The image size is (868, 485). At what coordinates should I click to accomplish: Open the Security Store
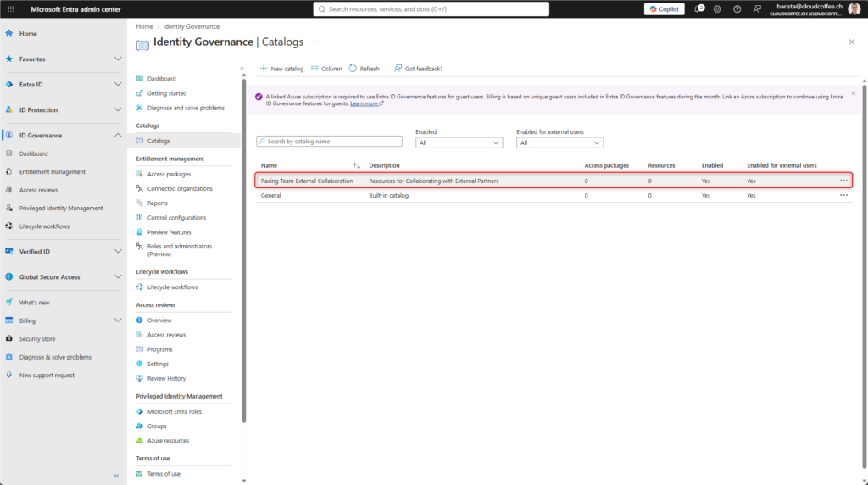click(x=37, y=339)
